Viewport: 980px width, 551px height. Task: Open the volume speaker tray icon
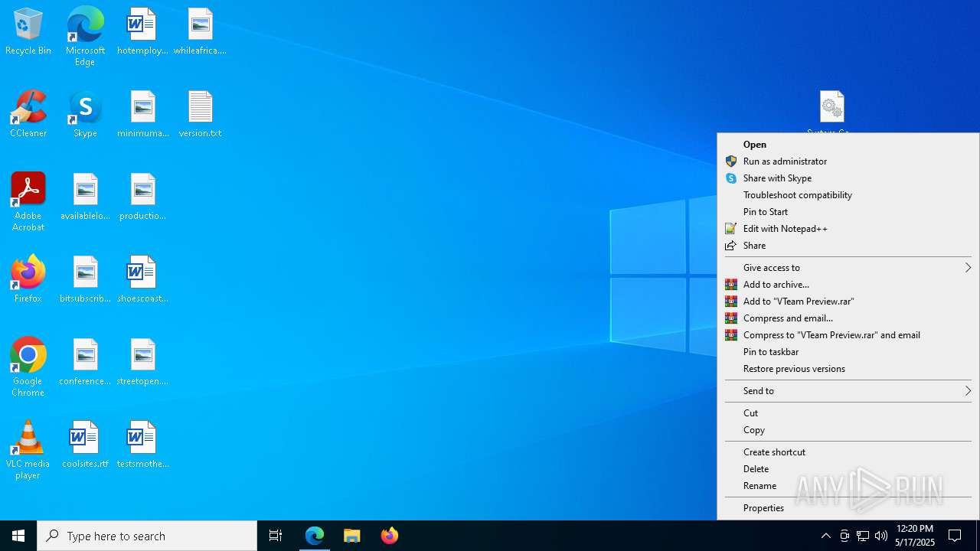point(881,536)
